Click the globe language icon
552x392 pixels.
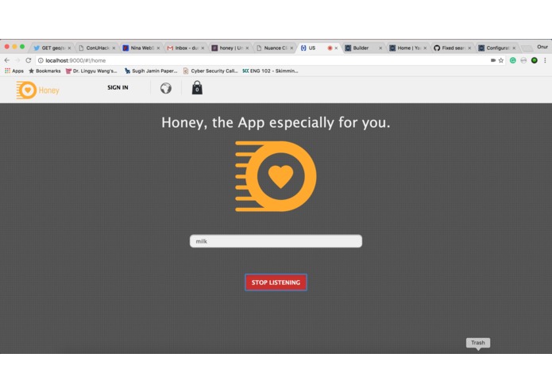166,88
